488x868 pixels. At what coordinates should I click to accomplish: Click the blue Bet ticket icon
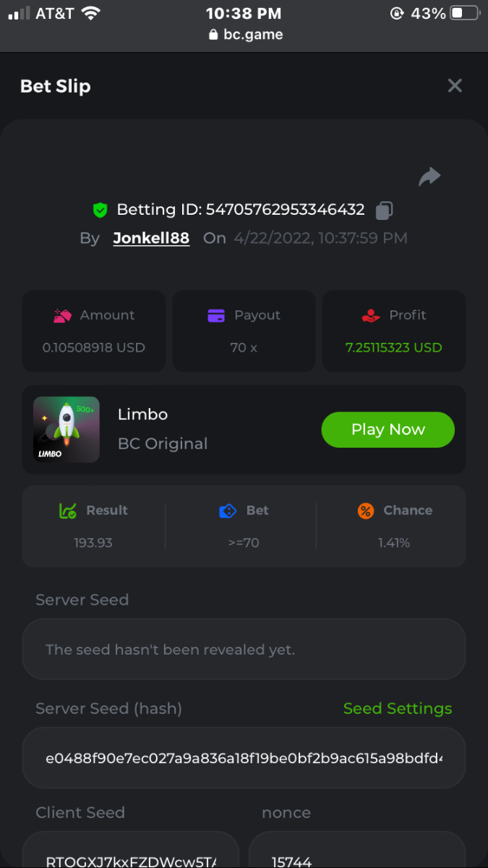228,511
